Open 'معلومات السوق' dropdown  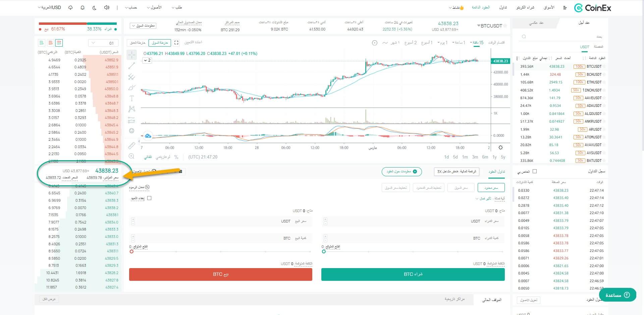tap(143, 26)
